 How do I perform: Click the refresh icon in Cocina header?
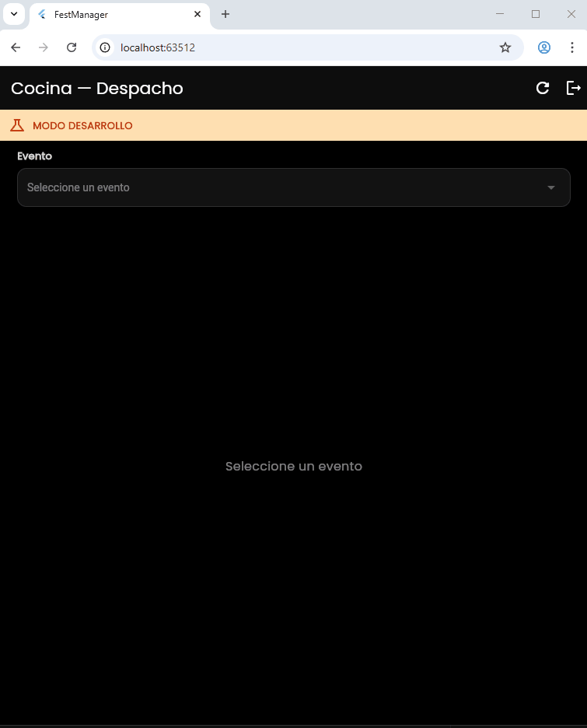tap(543, 88)
